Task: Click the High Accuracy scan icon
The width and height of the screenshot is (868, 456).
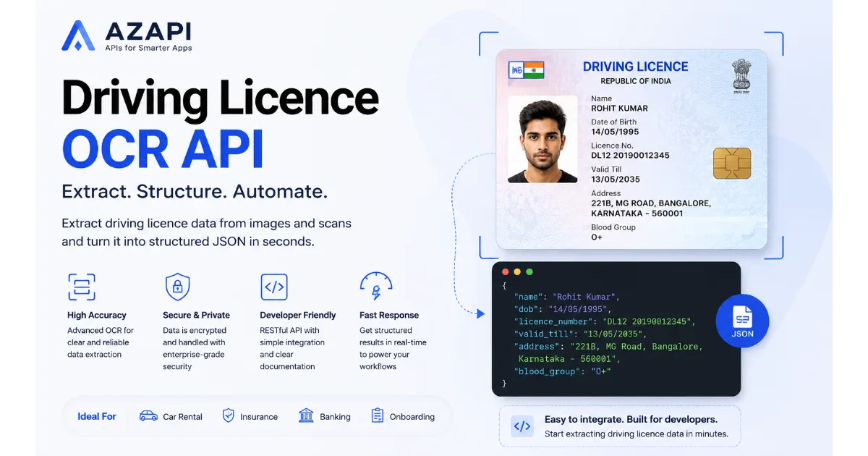Action: pos(82,287)
